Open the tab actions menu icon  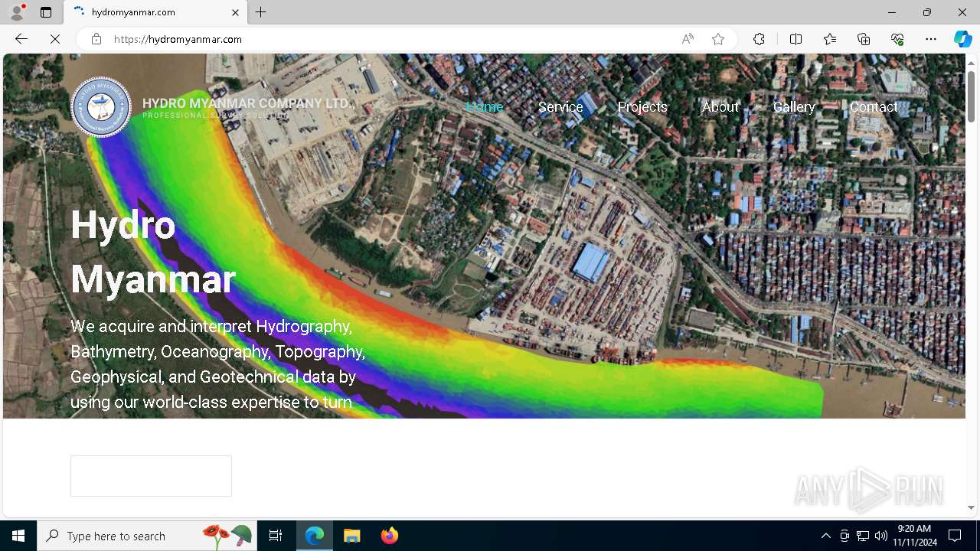46,12
